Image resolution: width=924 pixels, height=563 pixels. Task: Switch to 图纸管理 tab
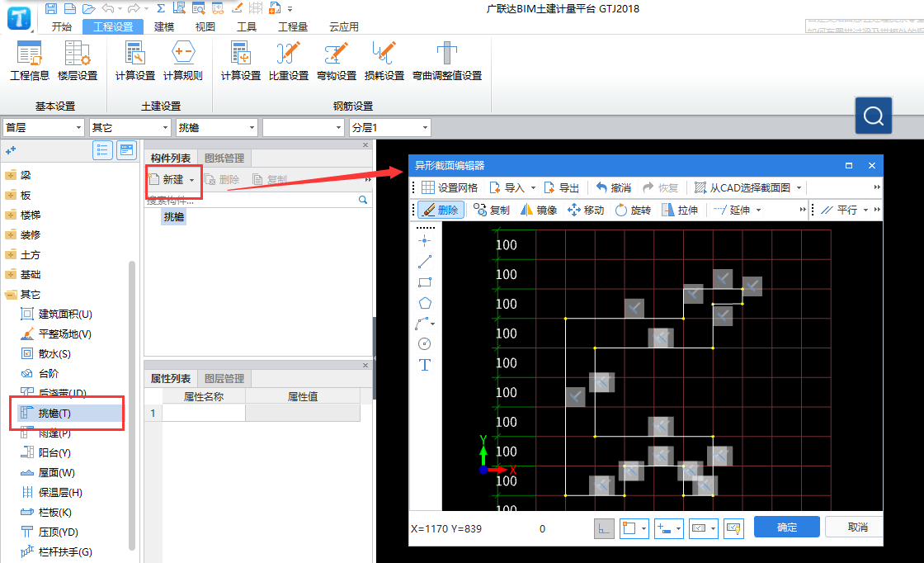tap(224, 158)
